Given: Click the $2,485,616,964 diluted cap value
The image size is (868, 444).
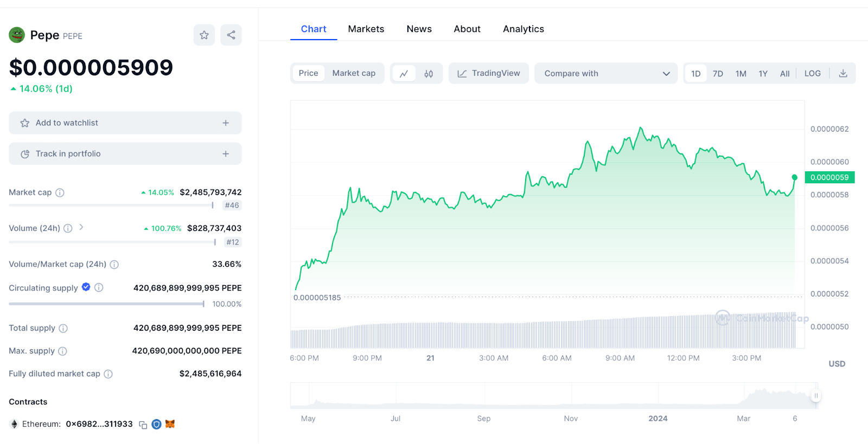Looking at the screenshot, I should pyautogui.click(x=210, y=374).
